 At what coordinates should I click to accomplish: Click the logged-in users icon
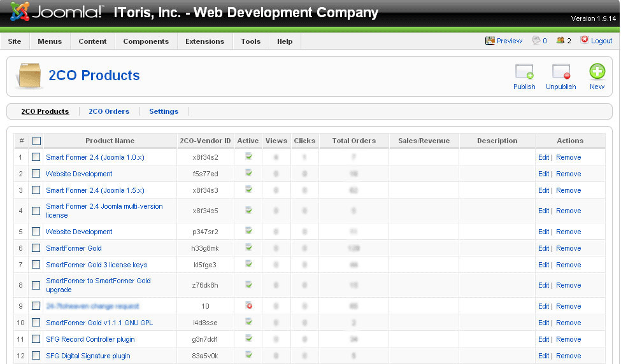(x=560, y=40)
